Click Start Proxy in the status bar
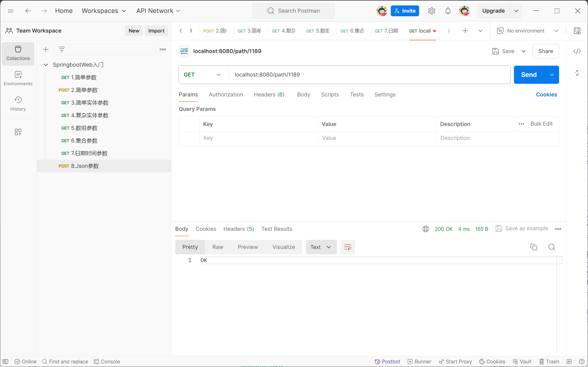588x367 pixels. click(455, 362)
